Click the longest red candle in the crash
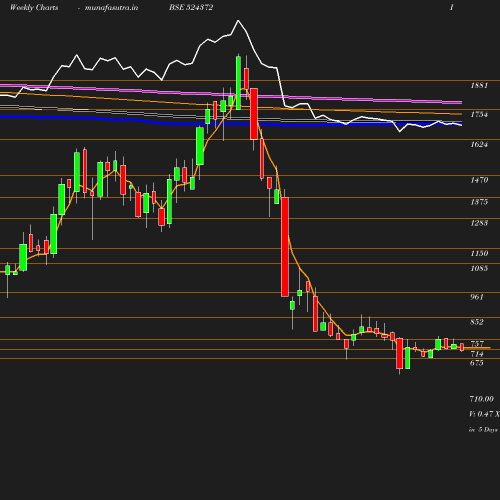The image size is (500, 500). tap(285, 247)
